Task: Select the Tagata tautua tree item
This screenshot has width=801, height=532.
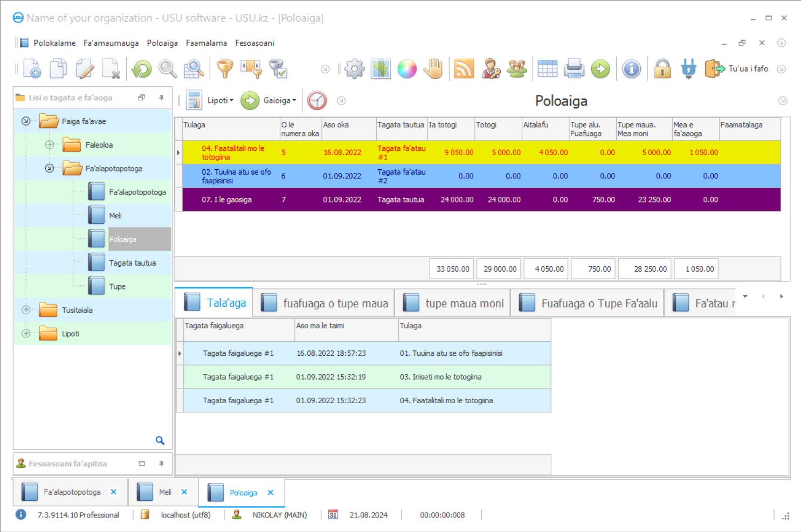Action: point(132,263)
